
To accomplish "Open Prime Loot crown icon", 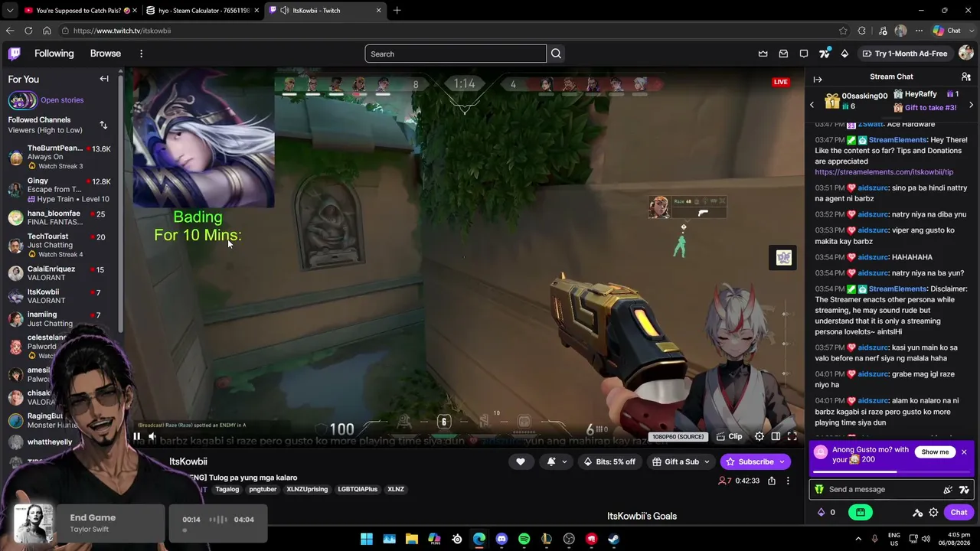I will coord(763,54).
